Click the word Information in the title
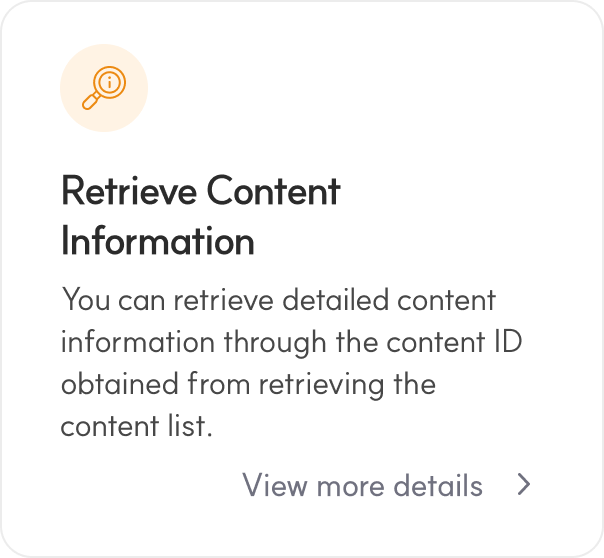The image size is (604, 558). tap(157, 241)
